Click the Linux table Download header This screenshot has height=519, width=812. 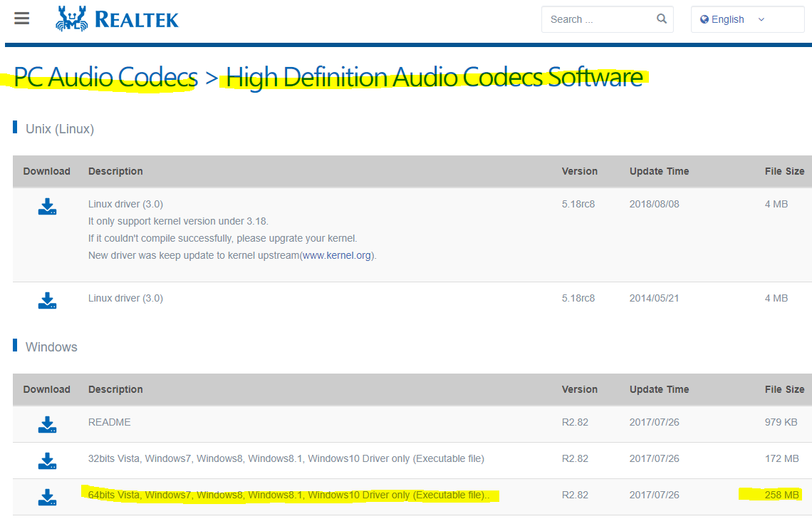coord(46,171)
